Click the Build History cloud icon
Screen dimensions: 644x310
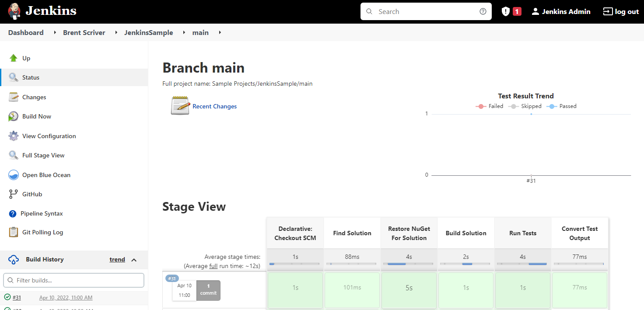click(x=14, y=260)
